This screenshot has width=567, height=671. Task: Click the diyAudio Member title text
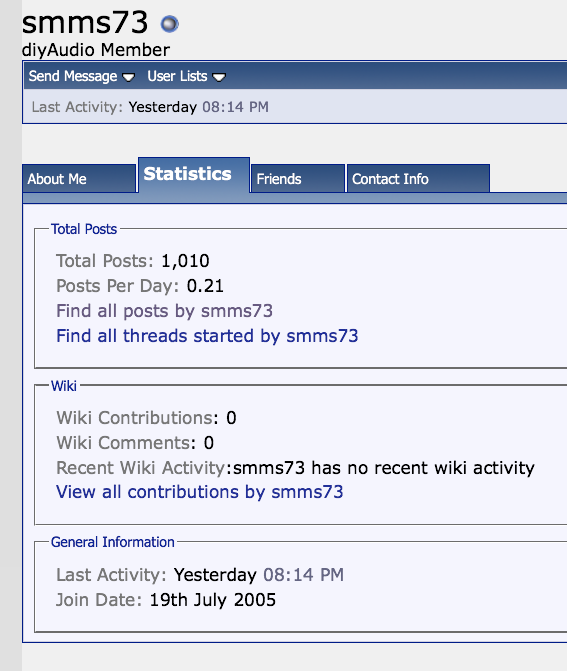click(x=96, y=50)
